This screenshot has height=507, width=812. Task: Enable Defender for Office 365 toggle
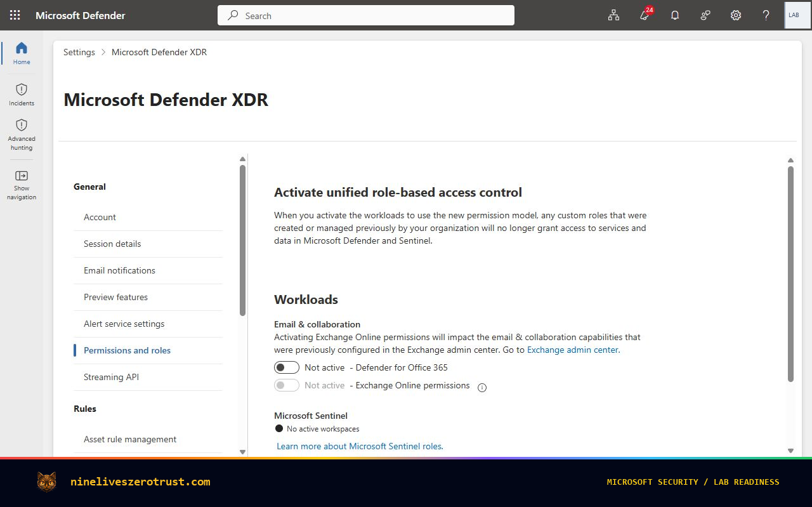[x=287, y=367]
